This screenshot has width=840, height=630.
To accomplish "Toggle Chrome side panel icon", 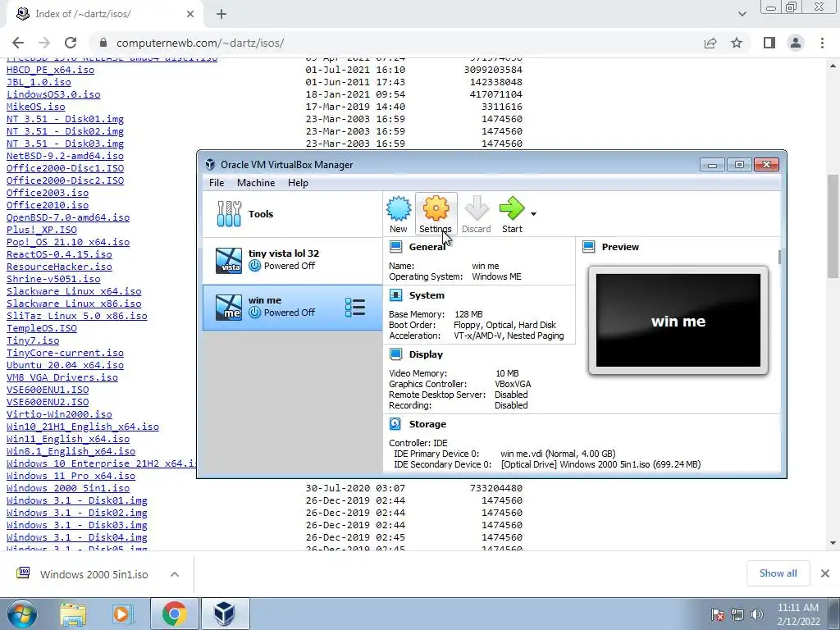I will [x=769, y=43].
